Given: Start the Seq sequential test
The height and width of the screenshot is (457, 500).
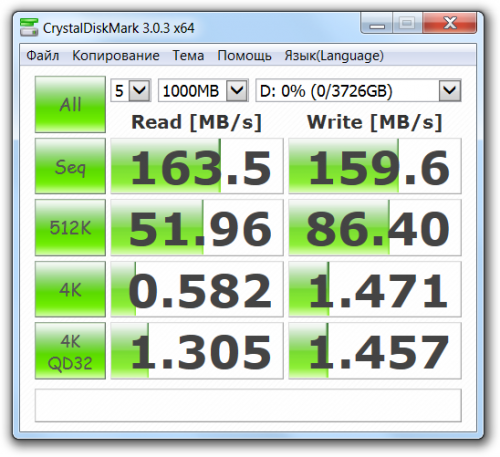Looking at the screenshot, I should tap(70, 166).
